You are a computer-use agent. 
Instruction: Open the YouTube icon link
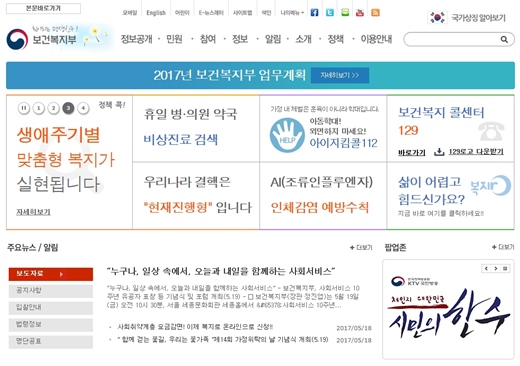click(x=360, y=13)
